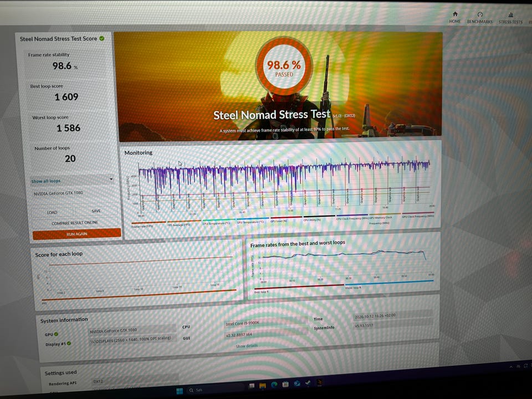The image size is (532, 399).
Task: Click the taskbar search box
Action: pyautogui.click(x=215, y=389)
